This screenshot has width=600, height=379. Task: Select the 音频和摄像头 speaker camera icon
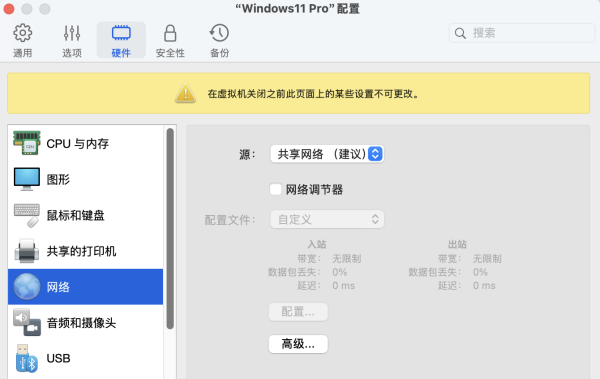(26, 322)
